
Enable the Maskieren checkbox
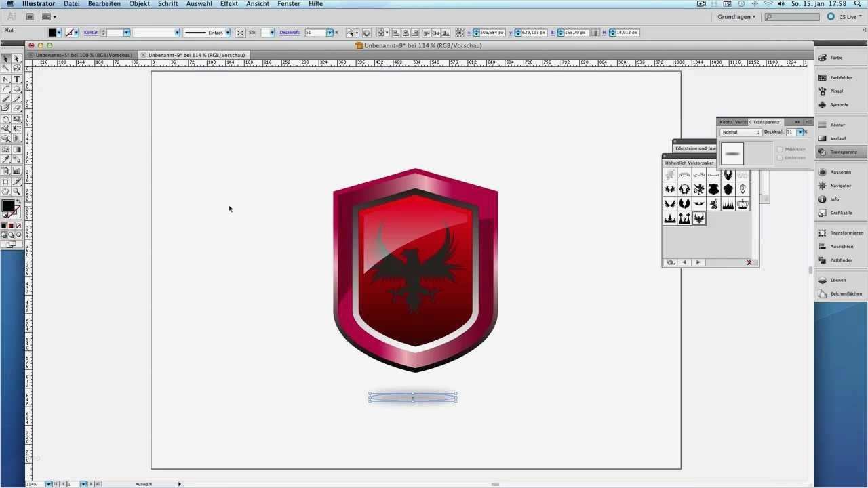click(780, 150)
